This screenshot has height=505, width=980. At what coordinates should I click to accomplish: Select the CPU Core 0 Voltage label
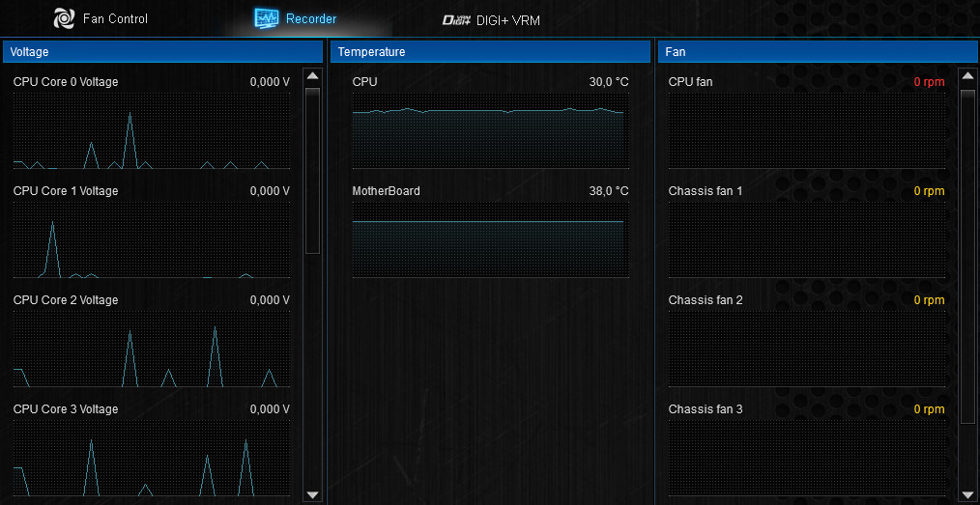pos(66,82)
